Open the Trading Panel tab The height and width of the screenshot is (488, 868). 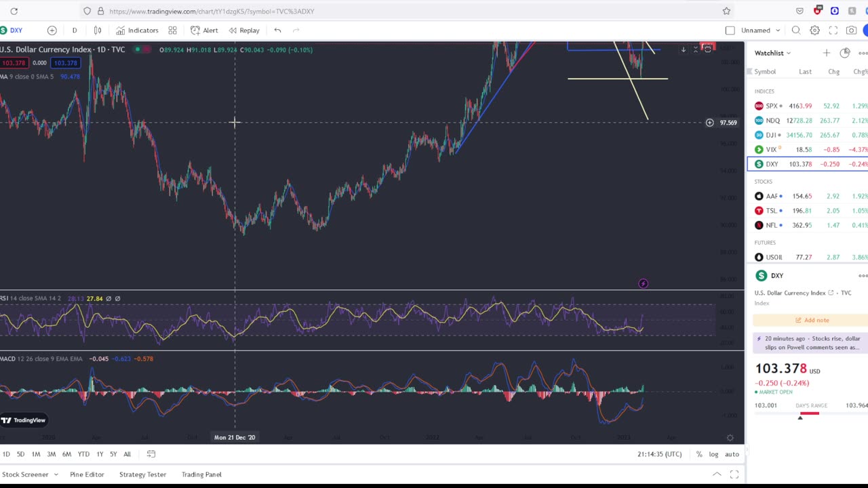click(x=201, y=474)
